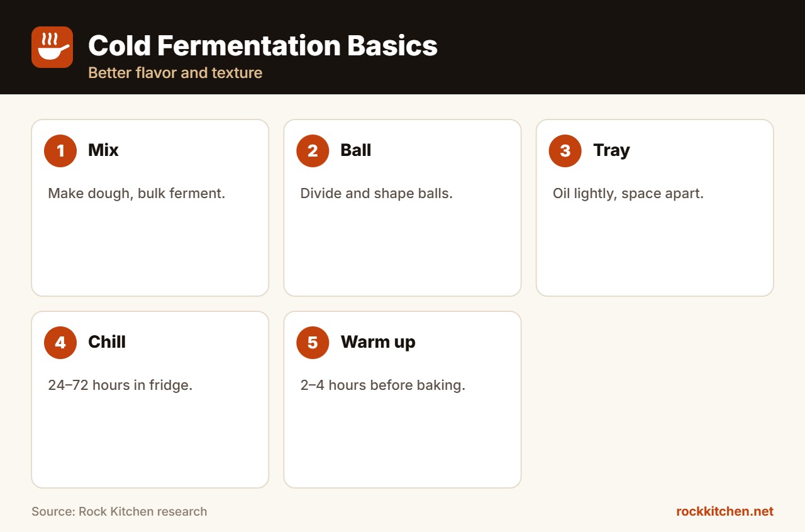Viewport: 805px width, 532px height.
Task: Select the Oil lightly, space apart text
Action: tap(628, 193)
